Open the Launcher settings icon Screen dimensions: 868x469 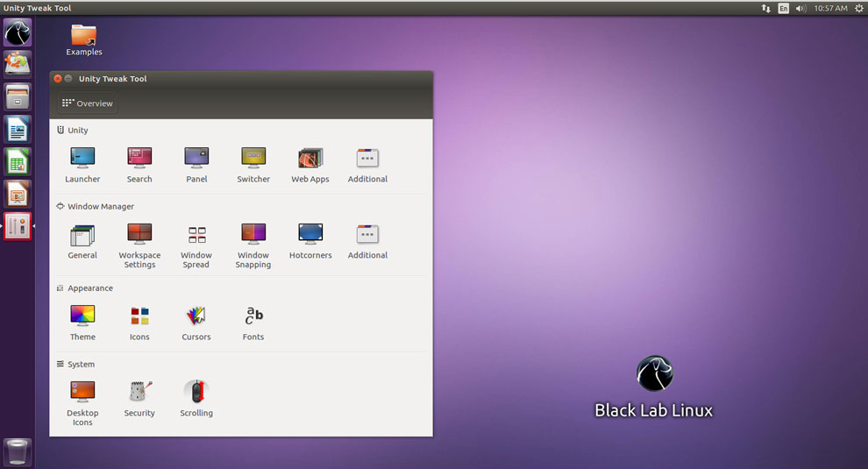82,165
